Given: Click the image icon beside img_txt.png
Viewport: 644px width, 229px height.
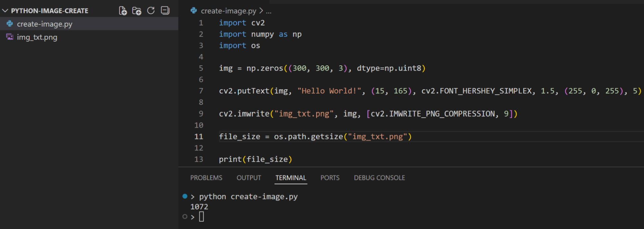Looking at the screenshot, I should pos(10,37).
